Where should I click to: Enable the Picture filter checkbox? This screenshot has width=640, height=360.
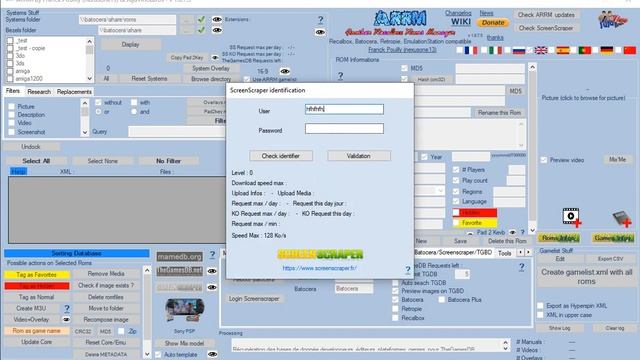[11, 107]
